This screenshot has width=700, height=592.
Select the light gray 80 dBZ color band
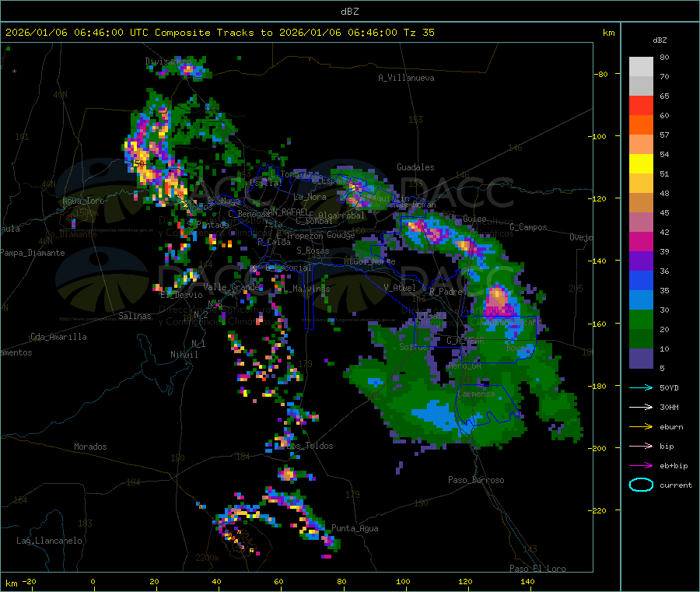[641, 67]
